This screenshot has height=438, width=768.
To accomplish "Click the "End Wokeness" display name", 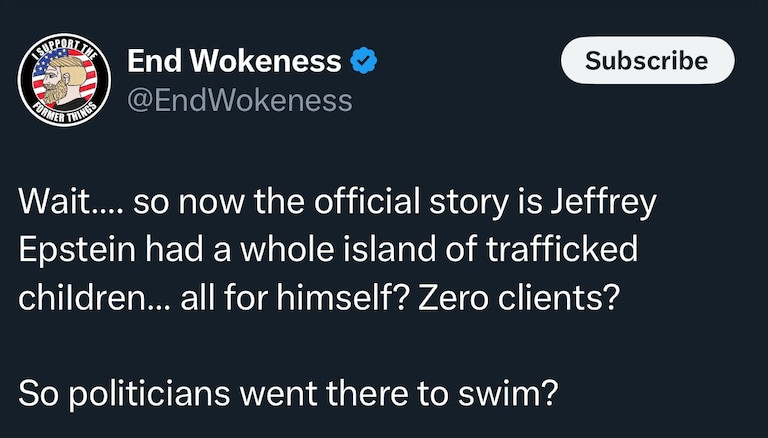I will pos(234,62).
